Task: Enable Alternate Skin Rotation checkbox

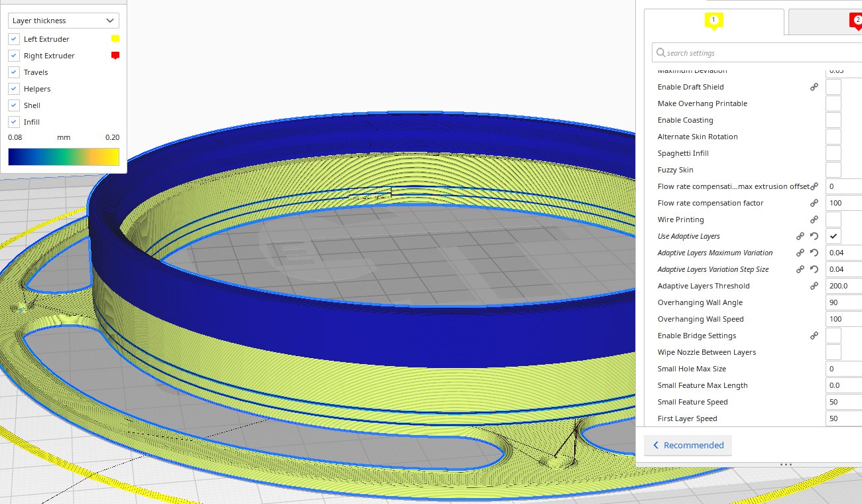Action: 833,137
